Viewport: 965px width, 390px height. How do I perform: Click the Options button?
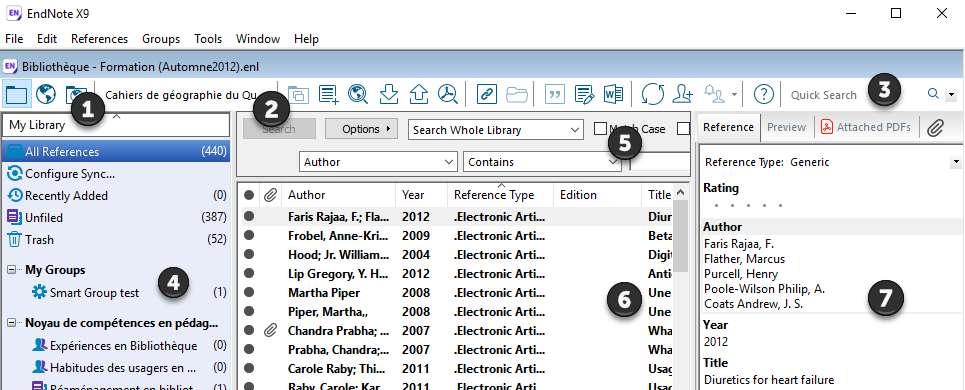coord(362,129)
